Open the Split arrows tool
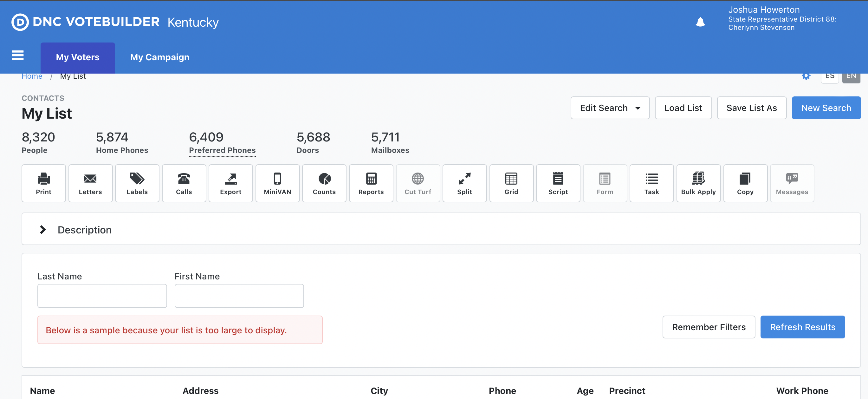Screen dimensions: 868x399 click(x=464, y=183)
